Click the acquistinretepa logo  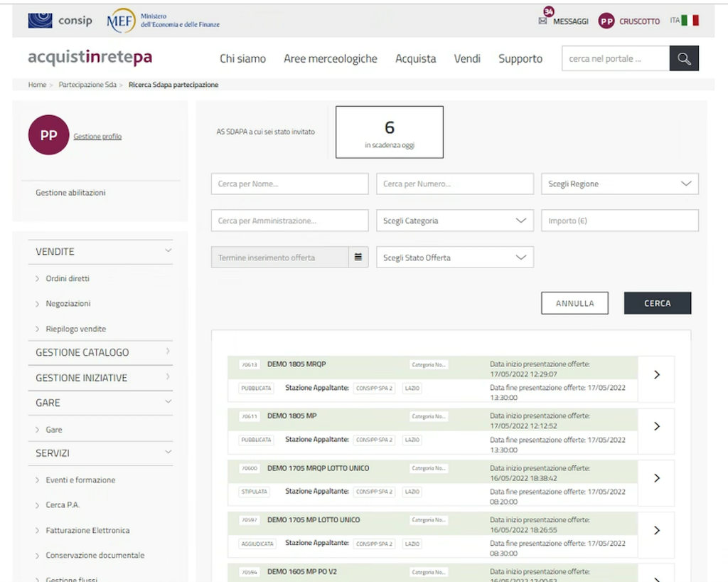coord(90,58)
